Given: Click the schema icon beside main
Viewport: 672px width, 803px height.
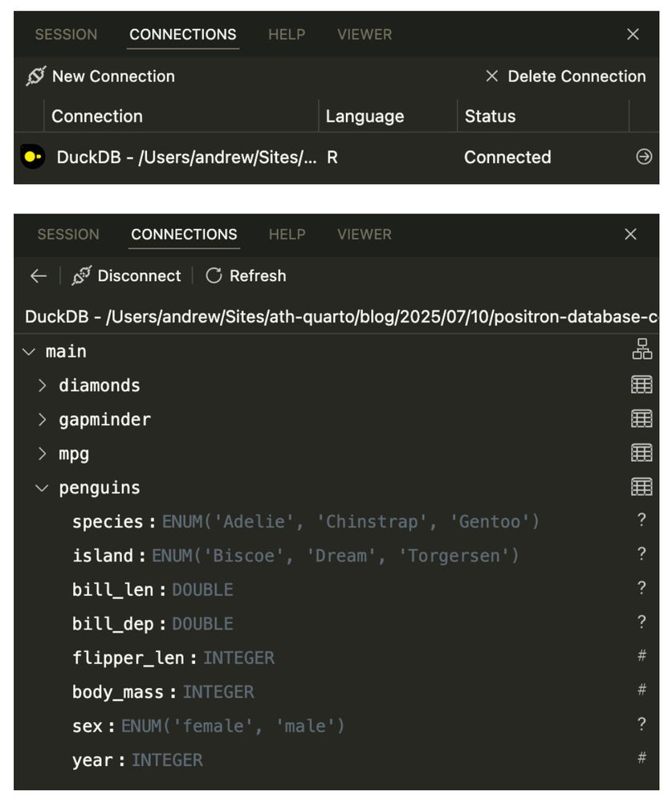Looking at the screenshot, I should (641, 349).
